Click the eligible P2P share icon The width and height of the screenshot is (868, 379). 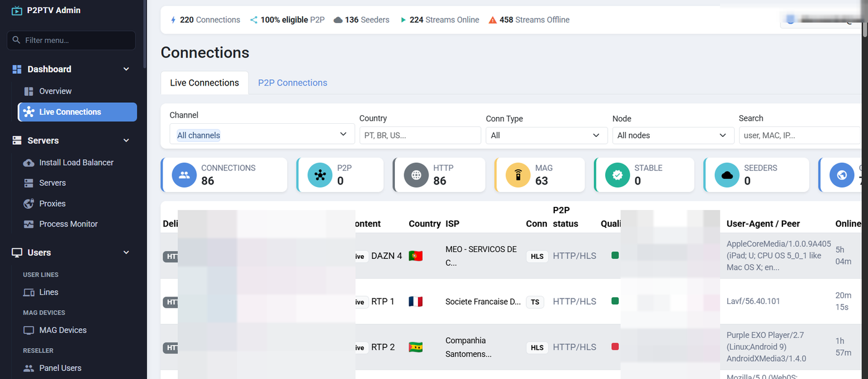click(x=254, y=20)
